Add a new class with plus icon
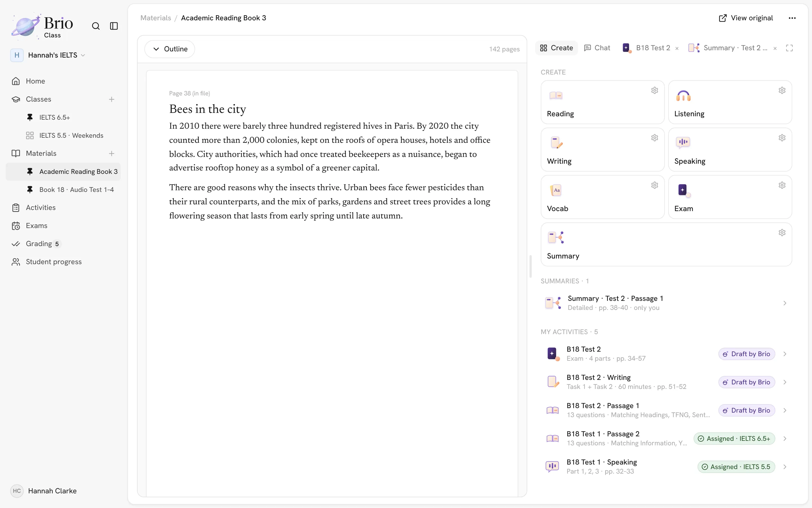Image resolution: width=812 pixels, height=508 pixels. click(112, 99)
